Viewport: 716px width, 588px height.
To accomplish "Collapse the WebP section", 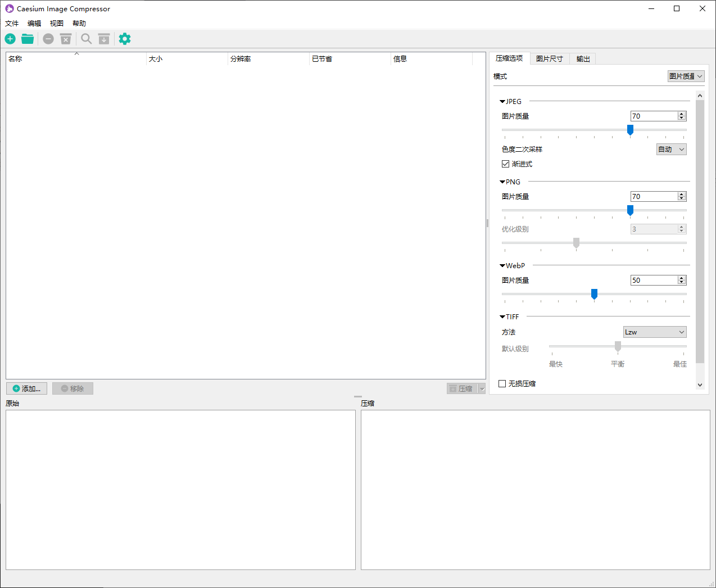I will [502, 266].
